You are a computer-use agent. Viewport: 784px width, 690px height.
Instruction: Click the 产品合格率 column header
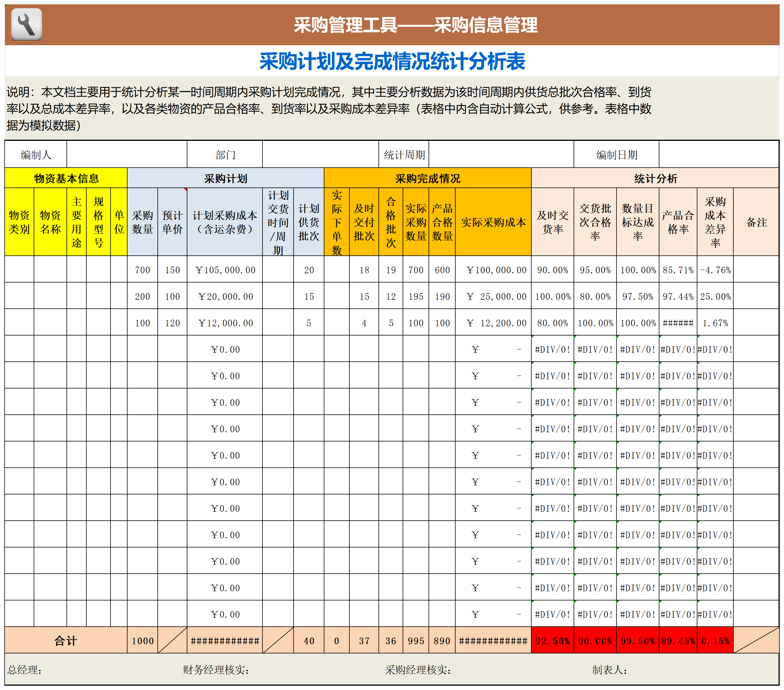click(678, 222)
